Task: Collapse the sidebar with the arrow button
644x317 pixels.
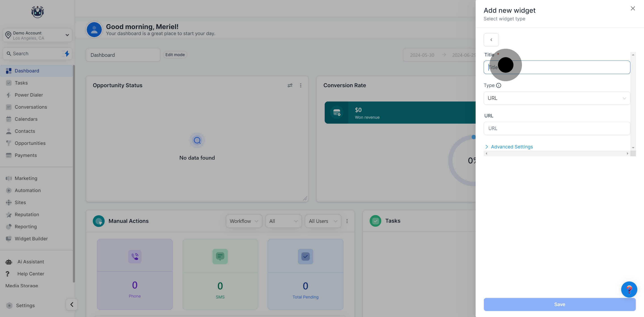Action: coord(72,304)
